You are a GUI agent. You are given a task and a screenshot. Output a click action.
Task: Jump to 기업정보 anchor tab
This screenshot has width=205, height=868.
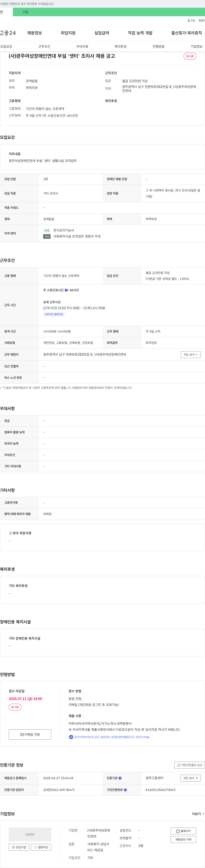pyautogui.click(x=197, y=46)
